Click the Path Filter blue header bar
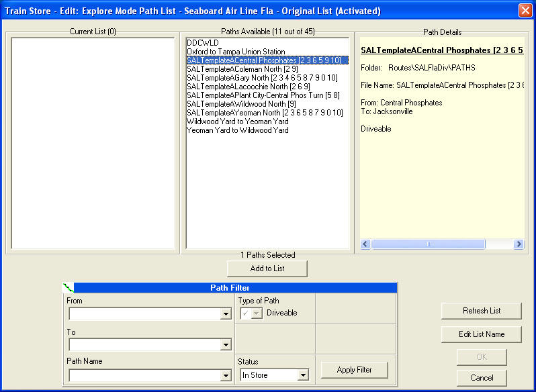The width and height of the screenshot is (536, 392). [x=235, y=287]
